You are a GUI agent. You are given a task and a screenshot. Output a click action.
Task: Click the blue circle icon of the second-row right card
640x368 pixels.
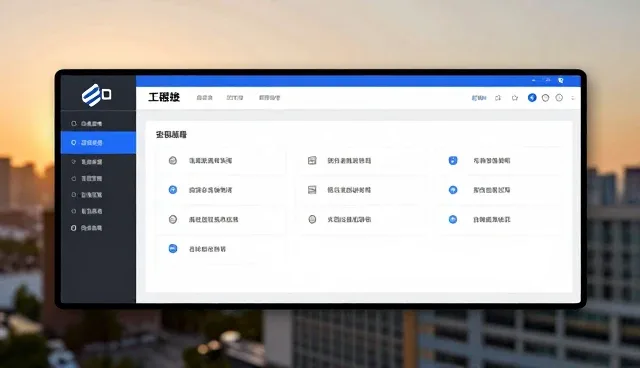(453, 190)
